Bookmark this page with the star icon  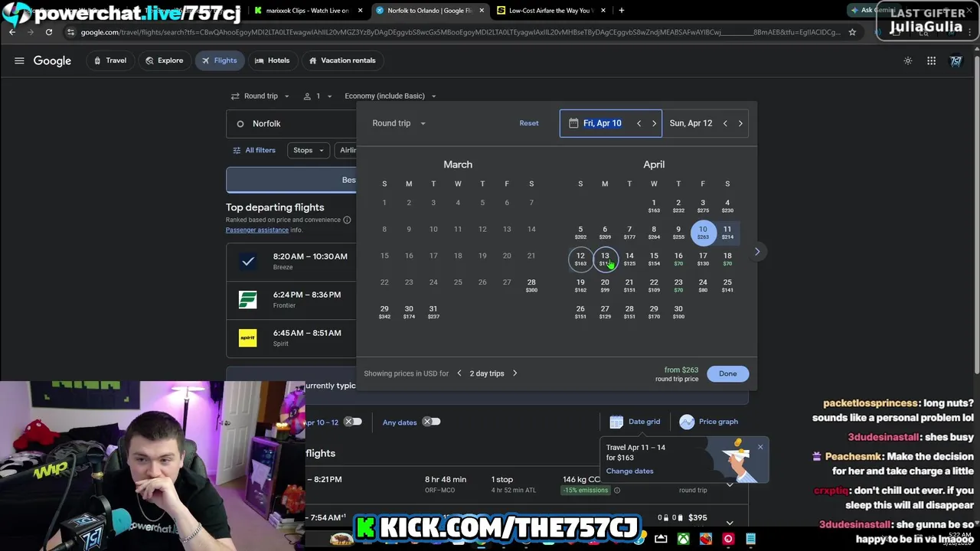[x=853, y=32]
